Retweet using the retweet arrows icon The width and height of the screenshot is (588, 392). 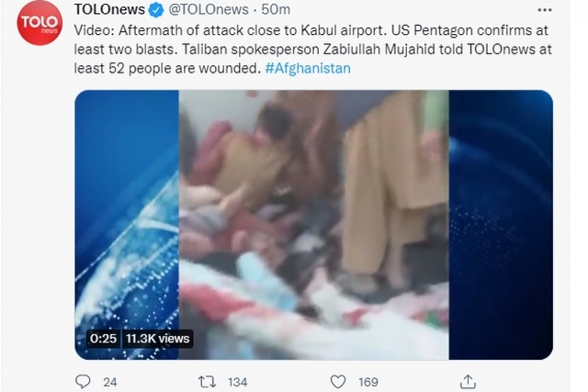[x=207, y=382]
